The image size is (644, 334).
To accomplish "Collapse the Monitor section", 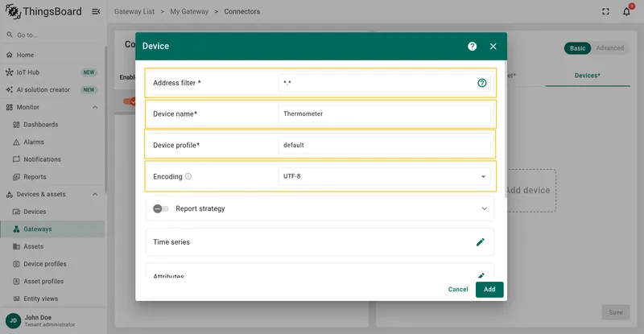I will [95, 107].
